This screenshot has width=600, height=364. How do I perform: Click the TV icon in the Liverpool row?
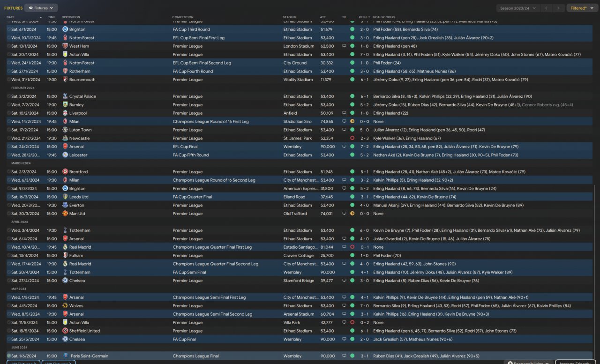tap(344, 113)
